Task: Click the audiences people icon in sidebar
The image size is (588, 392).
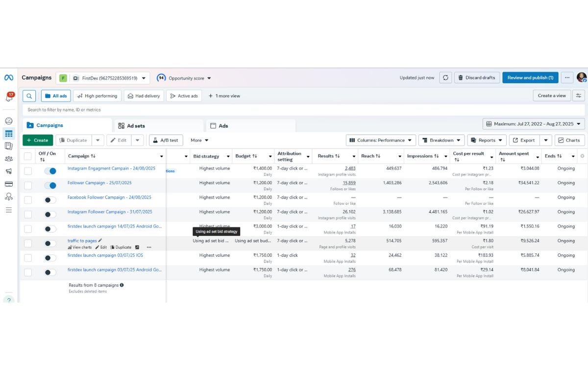Action: coord(9,159)
